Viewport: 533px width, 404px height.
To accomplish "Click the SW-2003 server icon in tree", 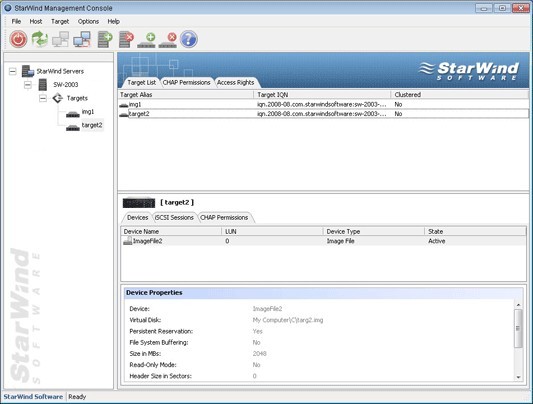I will [x=43, y=85].
